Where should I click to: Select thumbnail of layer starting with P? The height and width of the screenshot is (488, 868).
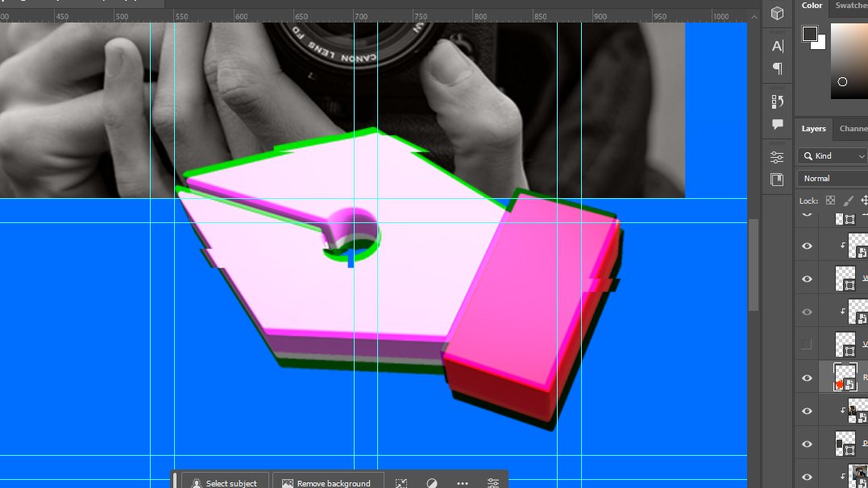(845, 444)
